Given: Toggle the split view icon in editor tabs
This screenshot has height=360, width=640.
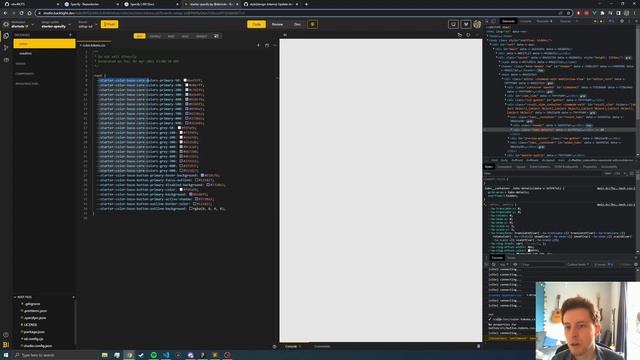Looking at the screenshot, I should pos(216,36).
